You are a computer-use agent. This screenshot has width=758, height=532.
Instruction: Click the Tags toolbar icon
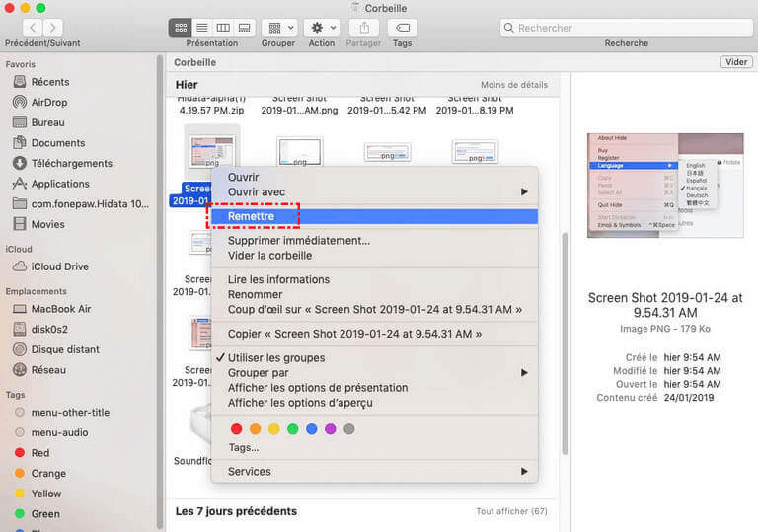point(402,28)
